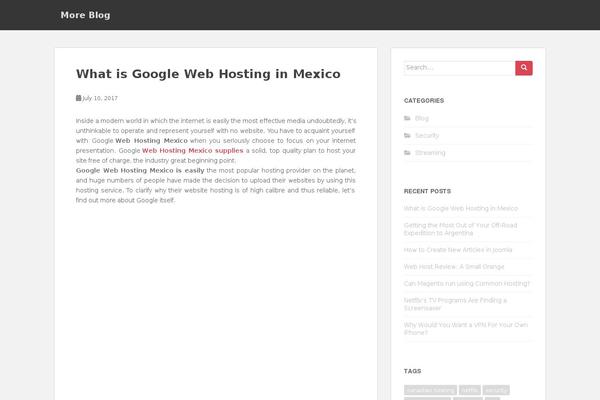
Task: Go to More Blog home link
Action: tap(85, 15)
